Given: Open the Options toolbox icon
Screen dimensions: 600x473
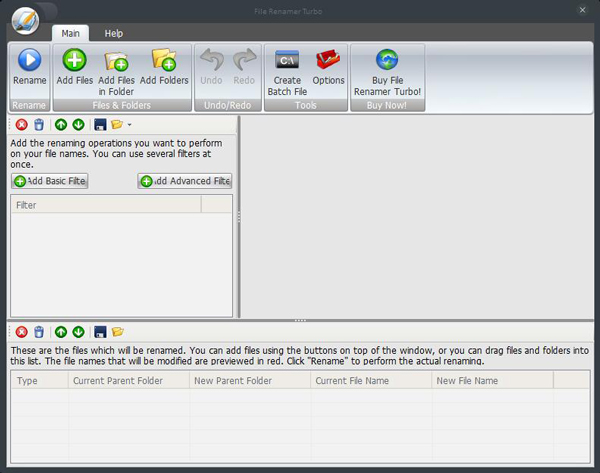Looking at the screenshot, I should click(328, 59).
